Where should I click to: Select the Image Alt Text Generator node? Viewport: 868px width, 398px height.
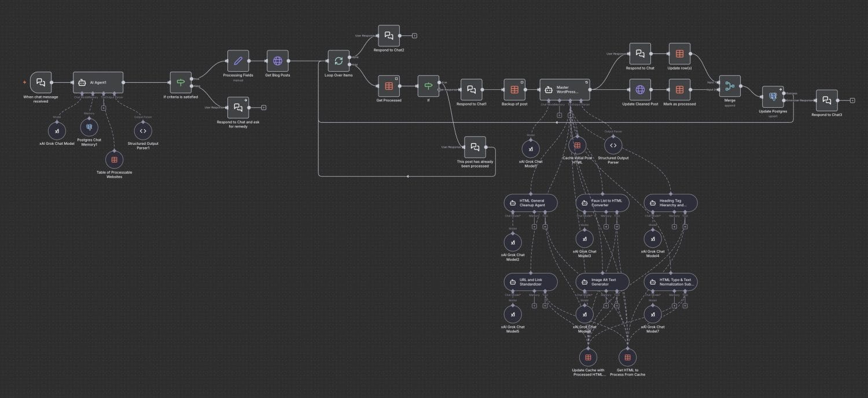pos(602,282)
